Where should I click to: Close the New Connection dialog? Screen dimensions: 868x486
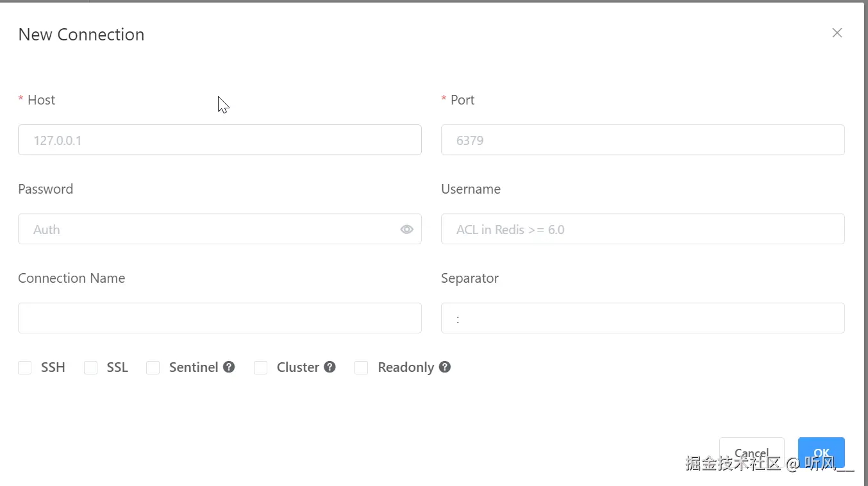tap(837, 33)
